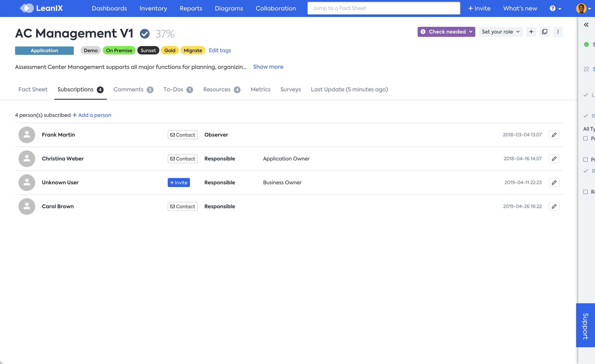Click the copy Fact Sheet icon
Screen dimensions: 595x364
[x=544, y=32]
